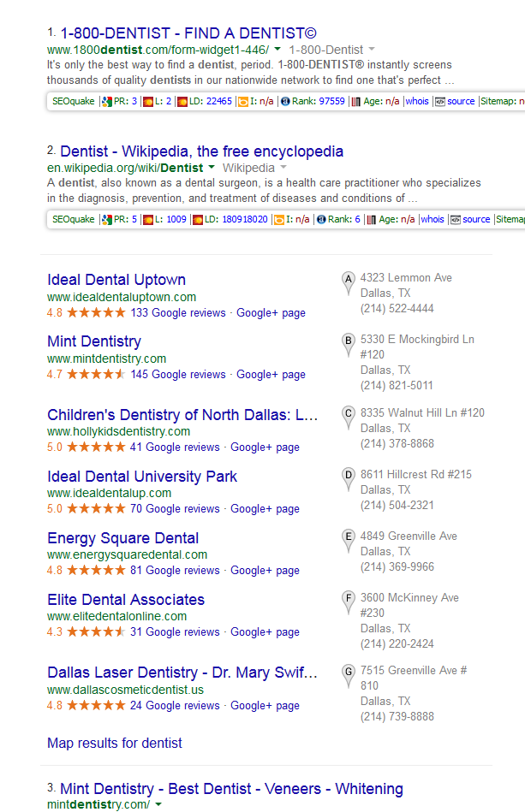Screen dimensions: 525x812
Task: Open Map results for dentist
Action: click(x=115, y=743)
